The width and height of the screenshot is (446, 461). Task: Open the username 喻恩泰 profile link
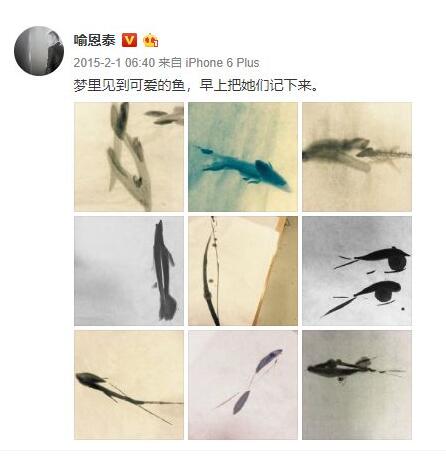tap(94, 40)
